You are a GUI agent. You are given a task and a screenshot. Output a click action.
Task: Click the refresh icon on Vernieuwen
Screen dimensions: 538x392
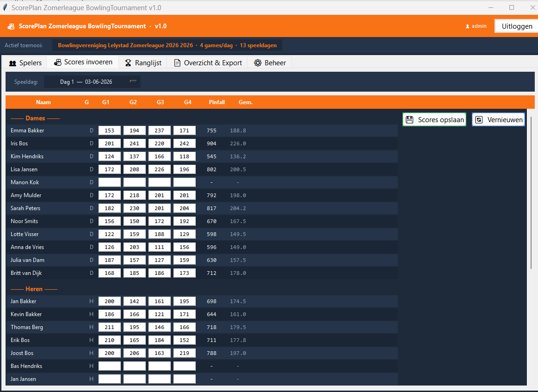pyautogui.click(x=479, y=120)
